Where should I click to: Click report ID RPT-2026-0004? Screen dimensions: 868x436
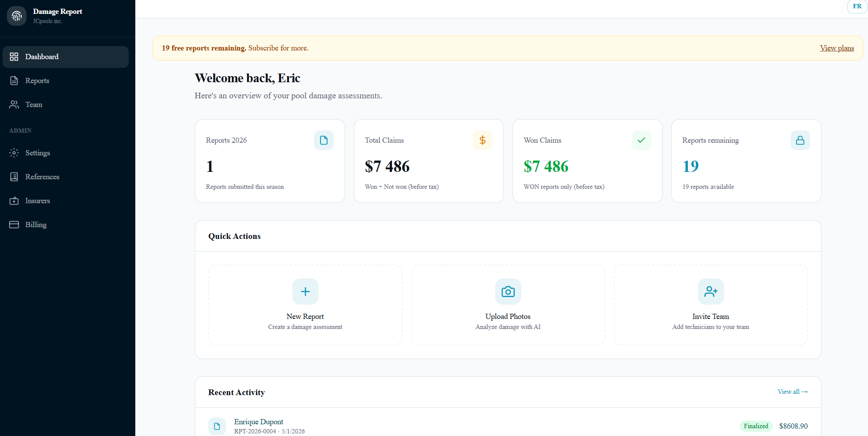tap(255, 431)
